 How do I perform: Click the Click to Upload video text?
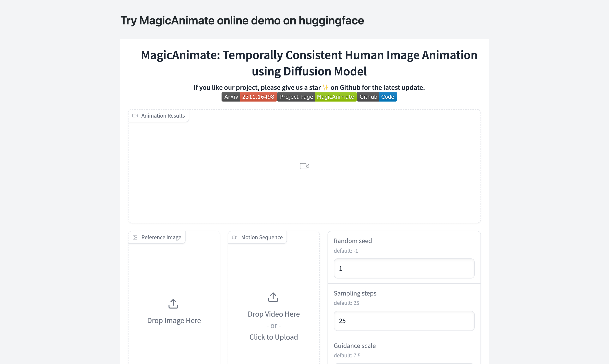(x=274, y=337)
